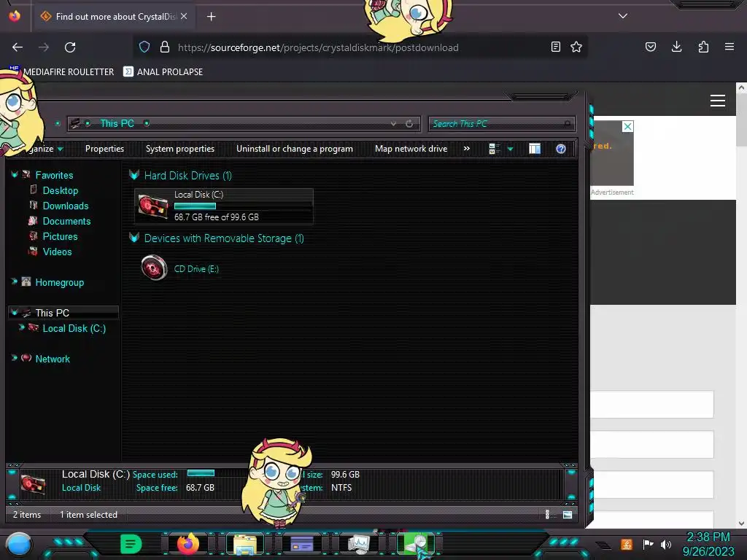Click Map network drive
This screenshot has width=747, height=560.
click(x=411, y=149)
